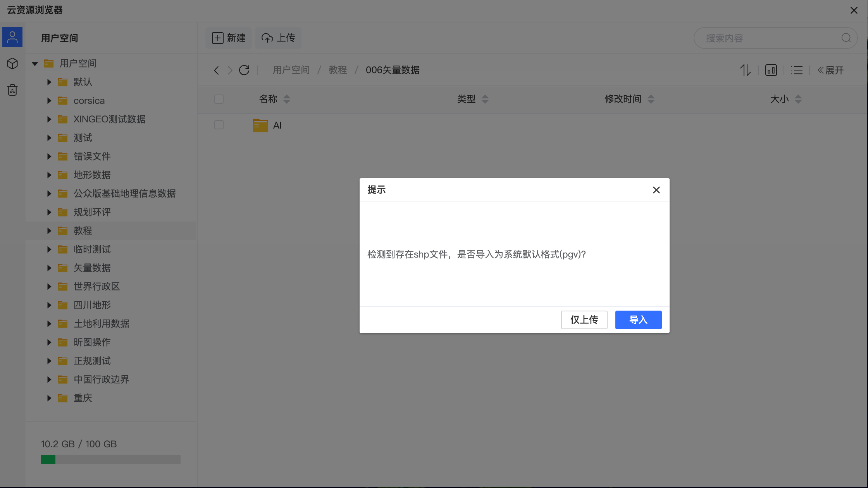The width and height of the screenshot is (868, 488).
Task: Click the 10.2 GB / 100 GB text
Action: tap(79, 444)
